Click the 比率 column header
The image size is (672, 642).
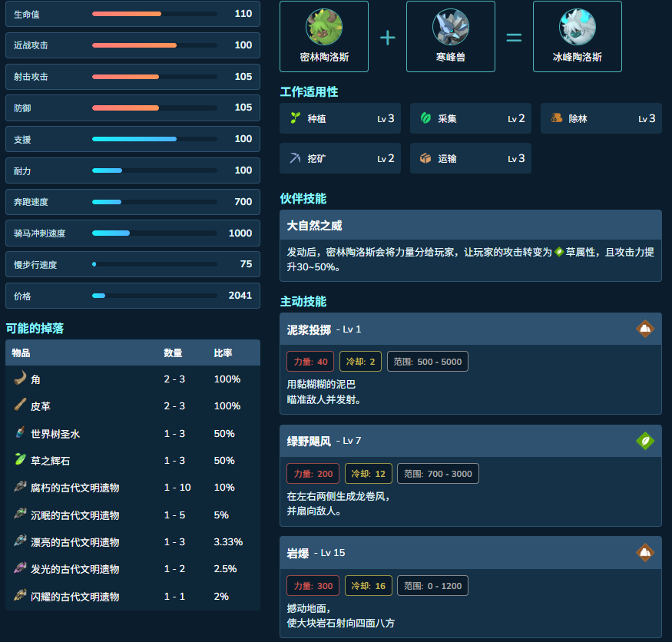[223, 352]
